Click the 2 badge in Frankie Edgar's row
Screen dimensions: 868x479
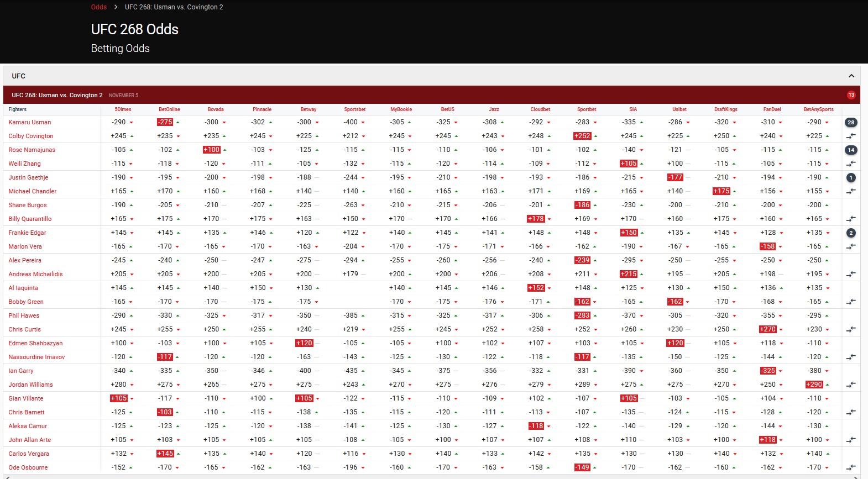tap(851, 233)
